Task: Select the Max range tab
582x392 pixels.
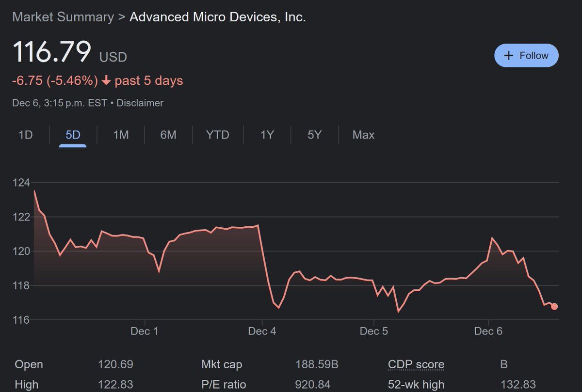Action: 363,135
